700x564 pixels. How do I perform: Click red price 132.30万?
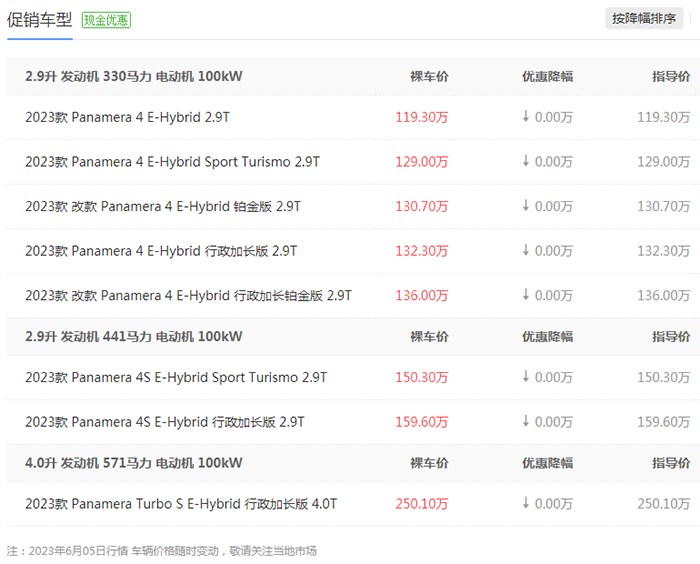(421, 251)
